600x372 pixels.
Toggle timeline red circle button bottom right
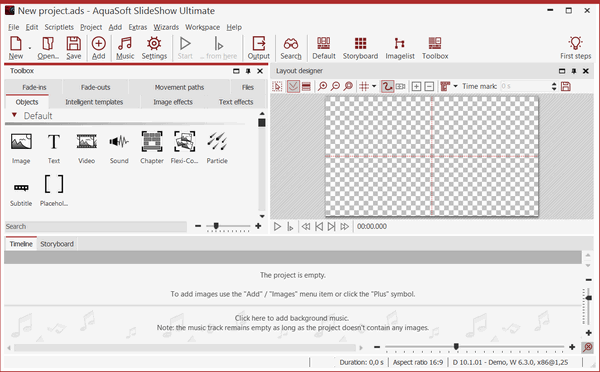[x=587, y=347]
